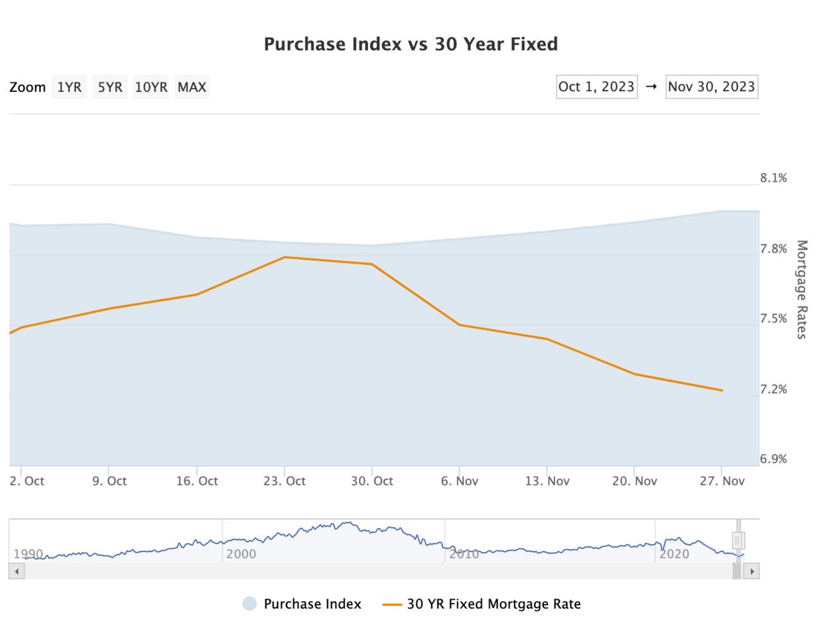
Task: Set zoom range to 10YR
Action: click(151, 87)
